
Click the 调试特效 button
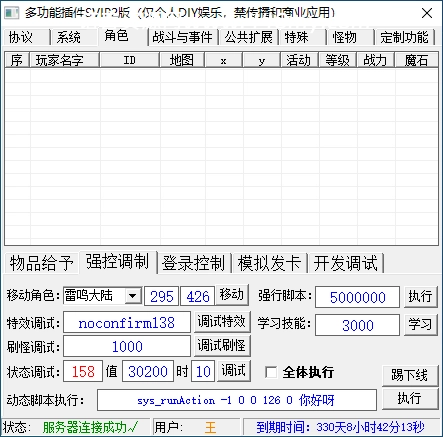tap(222, 322)
